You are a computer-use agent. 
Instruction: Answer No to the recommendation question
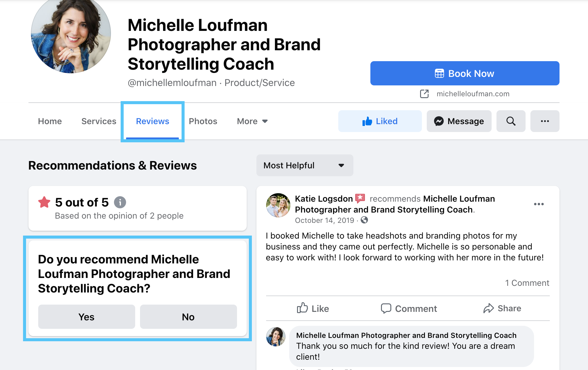pyautogui.click(x=188, y=317)
